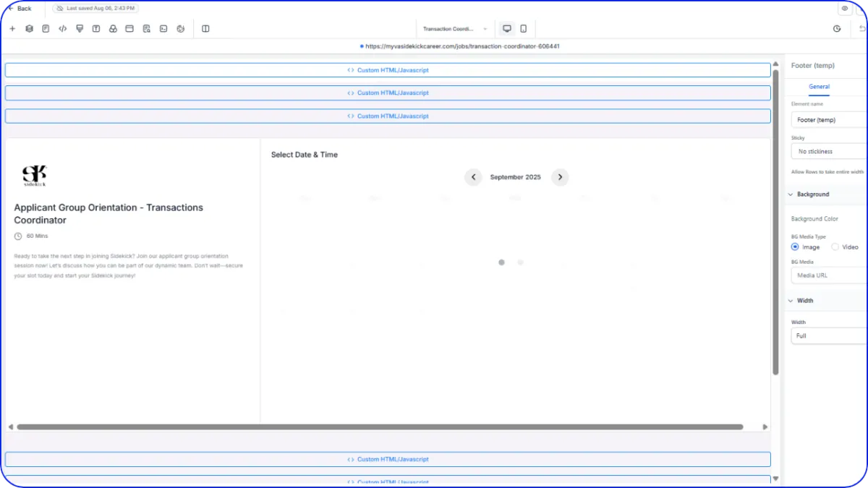
Task: Open the page search SEO icon
Action: coord(147,29)
